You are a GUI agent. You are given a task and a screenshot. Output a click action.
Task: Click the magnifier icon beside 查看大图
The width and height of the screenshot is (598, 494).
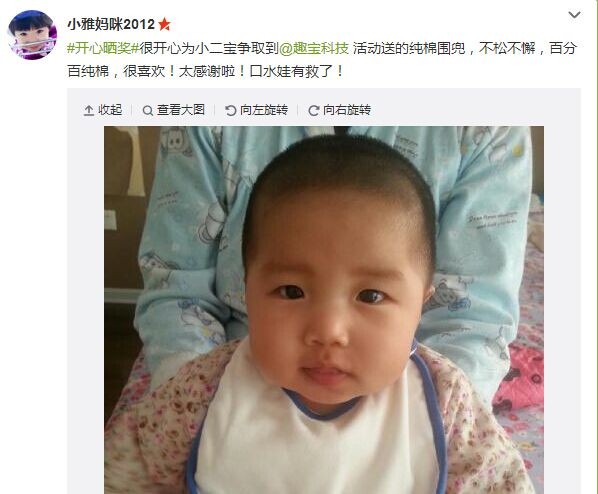click(x=148, y=111)
